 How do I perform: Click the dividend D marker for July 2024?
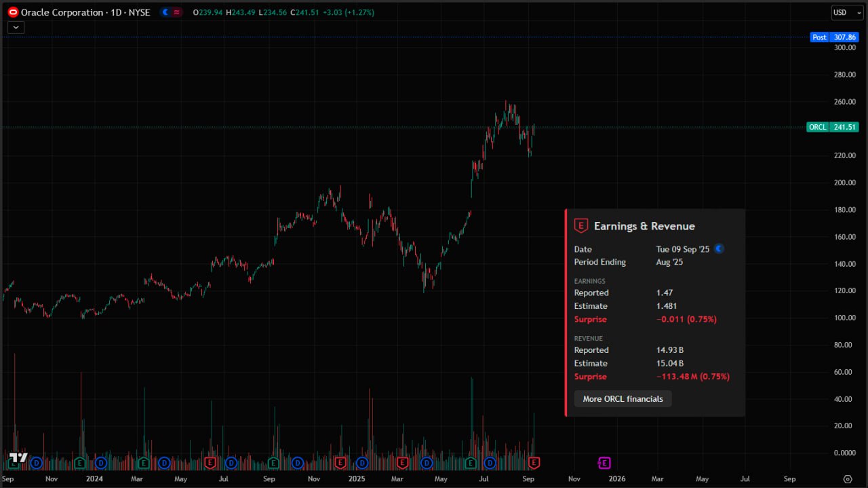click(231, 463)
